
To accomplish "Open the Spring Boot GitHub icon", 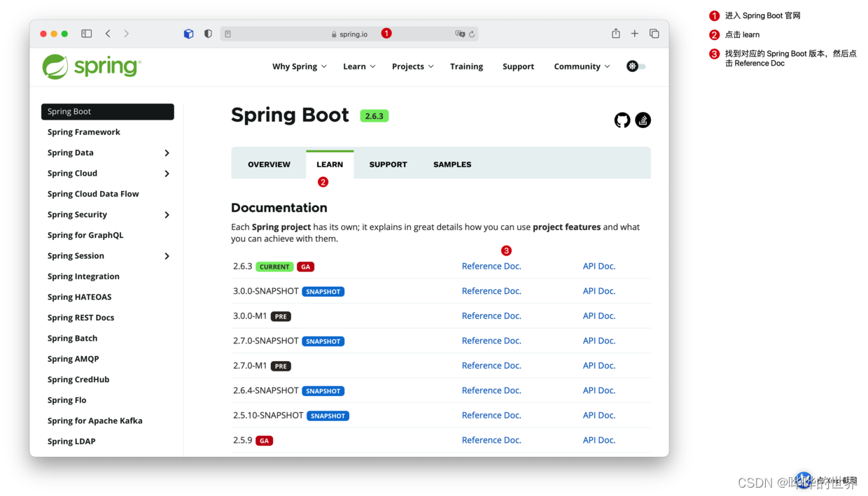I will (622, 120).
